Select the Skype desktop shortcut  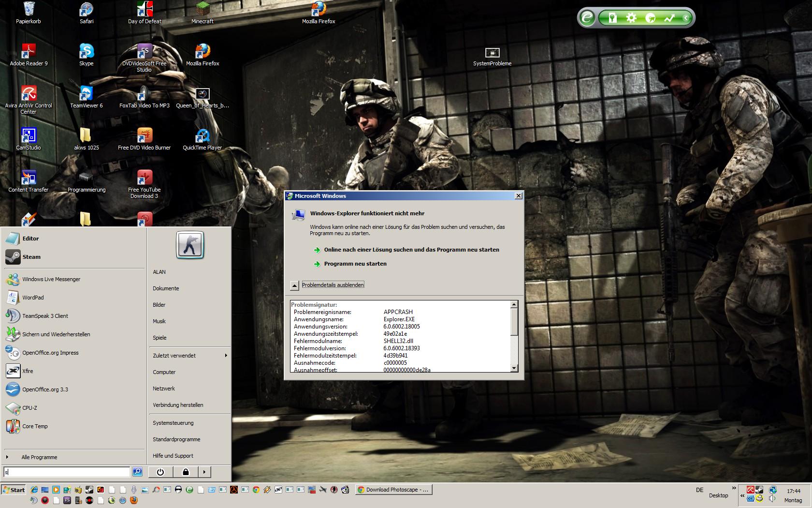click(87, 55)
